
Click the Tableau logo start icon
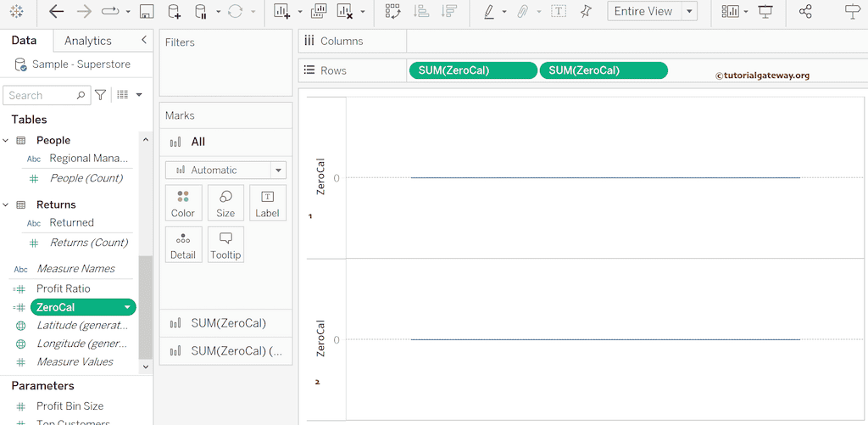[17, 11]
